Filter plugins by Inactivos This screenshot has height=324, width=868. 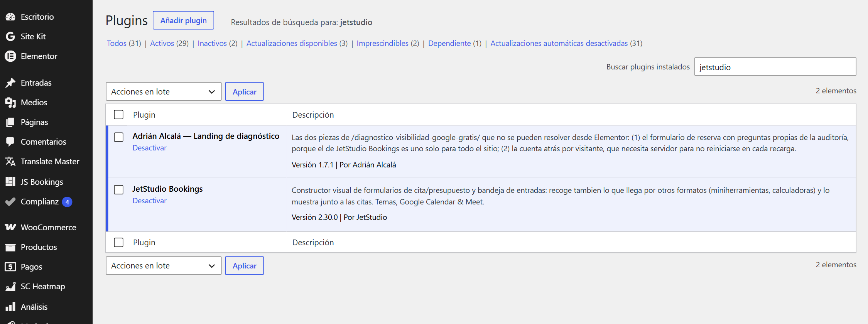(x=212, y=43)
